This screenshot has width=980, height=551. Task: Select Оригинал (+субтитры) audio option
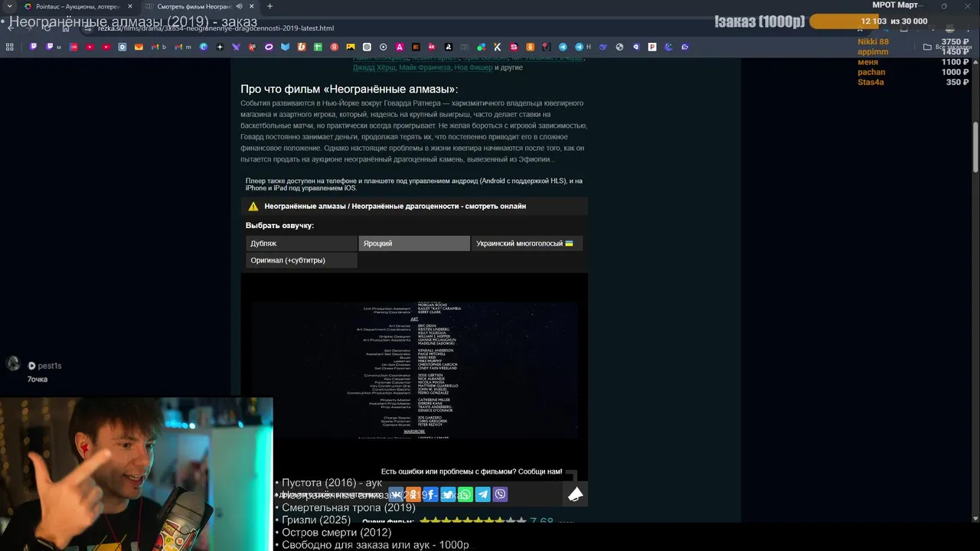tap(302, 260)
